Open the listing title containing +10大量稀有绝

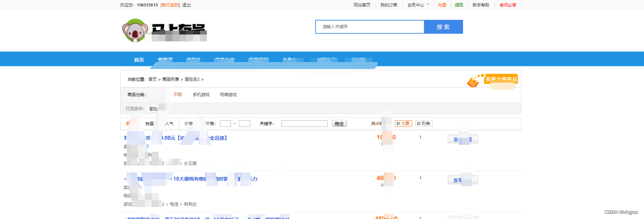[191, 178]
